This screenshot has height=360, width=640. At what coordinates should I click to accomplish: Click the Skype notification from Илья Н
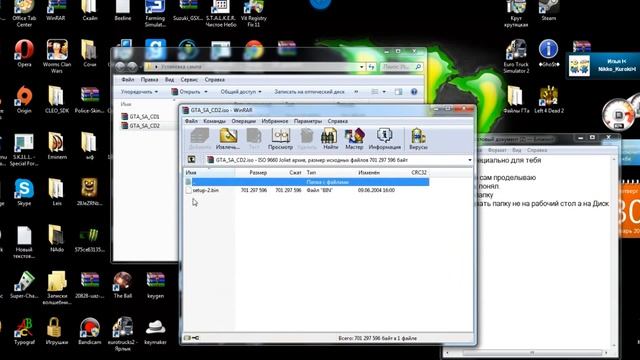click(x=603, y=65)
